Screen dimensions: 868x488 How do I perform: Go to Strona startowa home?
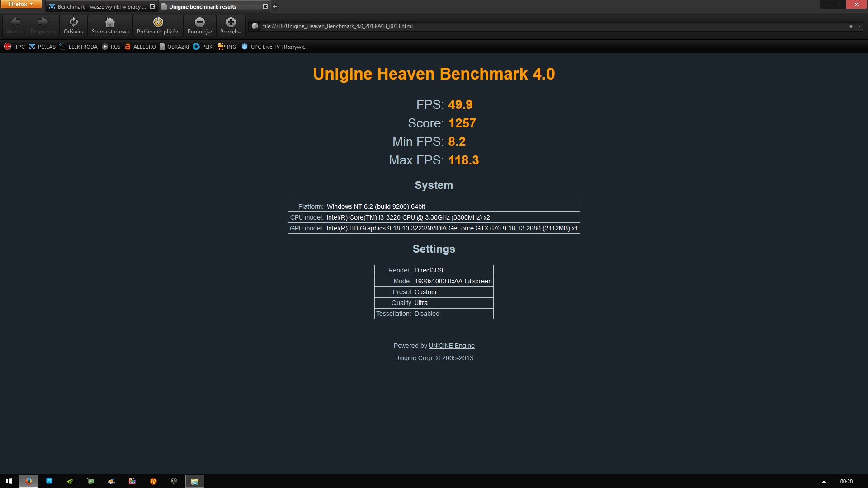[x=110, y=25]
